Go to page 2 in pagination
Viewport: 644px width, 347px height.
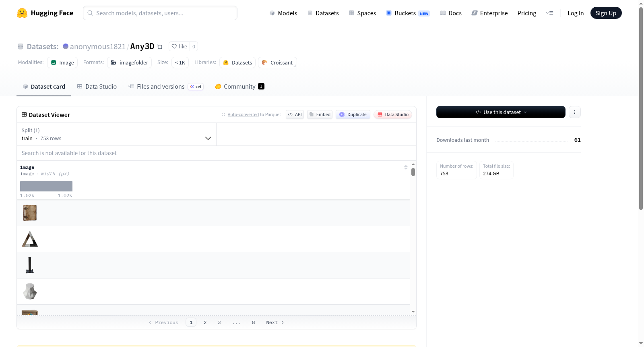point(205,322)
